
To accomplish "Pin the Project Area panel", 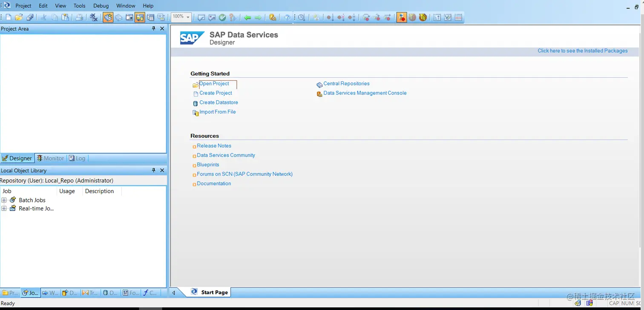I will 154,28.
